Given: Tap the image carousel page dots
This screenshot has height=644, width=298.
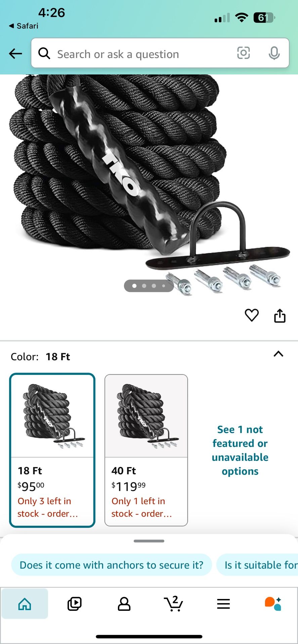Looking at the screenshot, I should tap(149, 286).
